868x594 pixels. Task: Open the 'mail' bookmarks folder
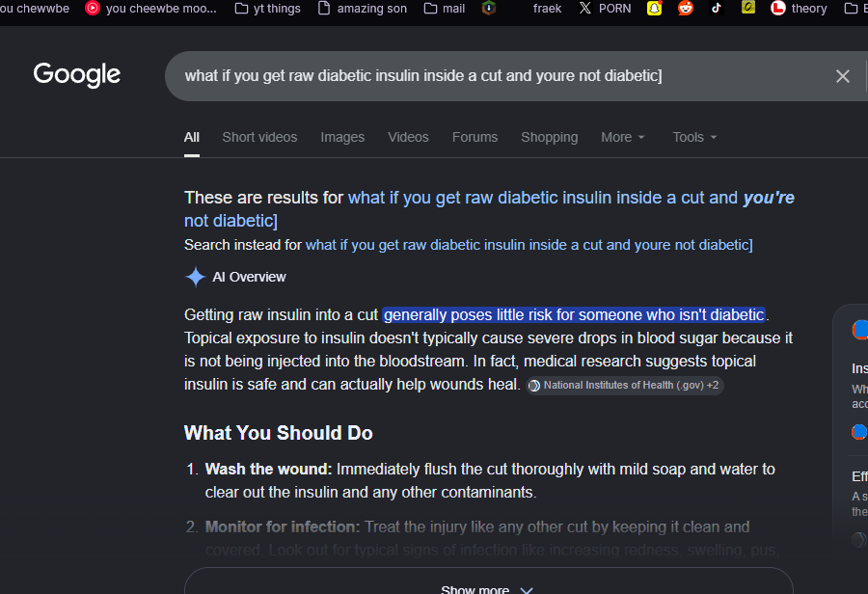[x=445, y=9]
